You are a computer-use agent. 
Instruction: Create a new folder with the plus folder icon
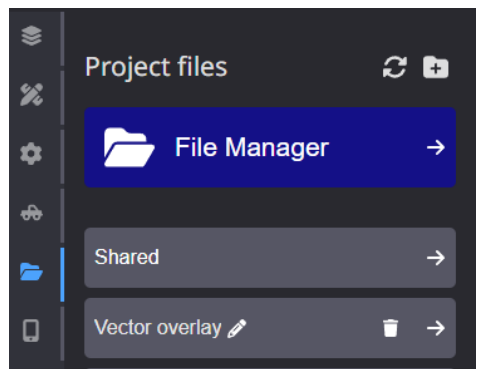coord(436,67)
